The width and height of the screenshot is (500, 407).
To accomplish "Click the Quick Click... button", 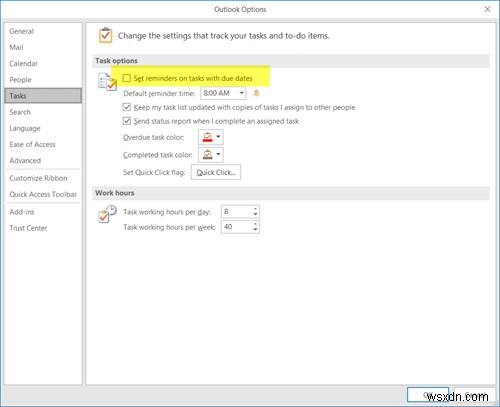I will pyautogui.click(x=216, y=172).
